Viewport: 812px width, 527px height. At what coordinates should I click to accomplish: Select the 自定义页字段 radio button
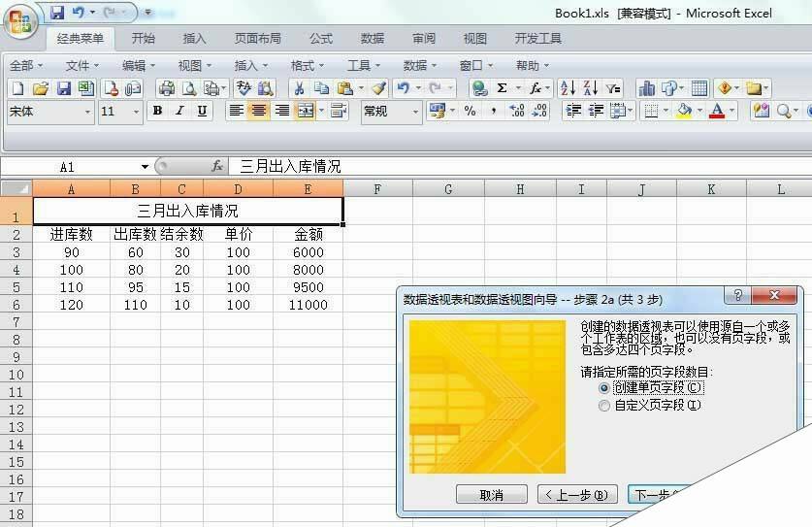click(x=605, y=406)
